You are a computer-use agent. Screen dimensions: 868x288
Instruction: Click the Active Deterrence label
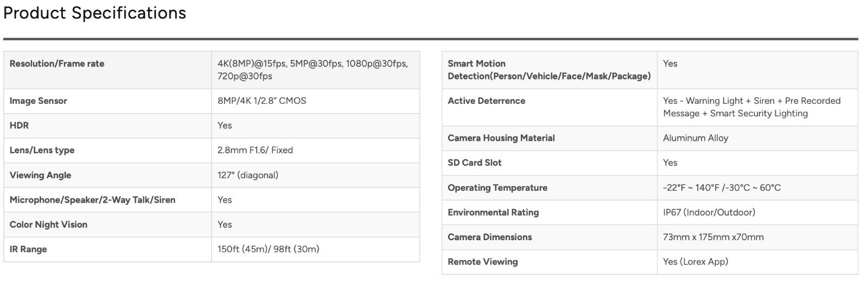coord(487,101)
